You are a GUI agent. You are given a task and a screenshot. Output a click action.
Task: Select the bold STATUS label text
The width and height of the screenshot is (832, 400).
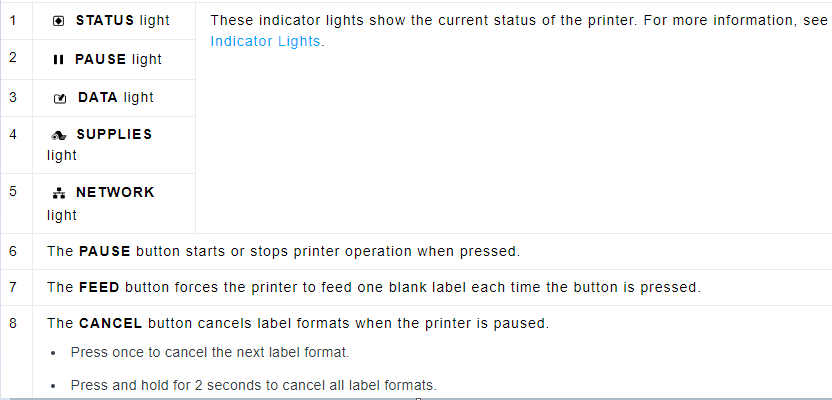105,21
